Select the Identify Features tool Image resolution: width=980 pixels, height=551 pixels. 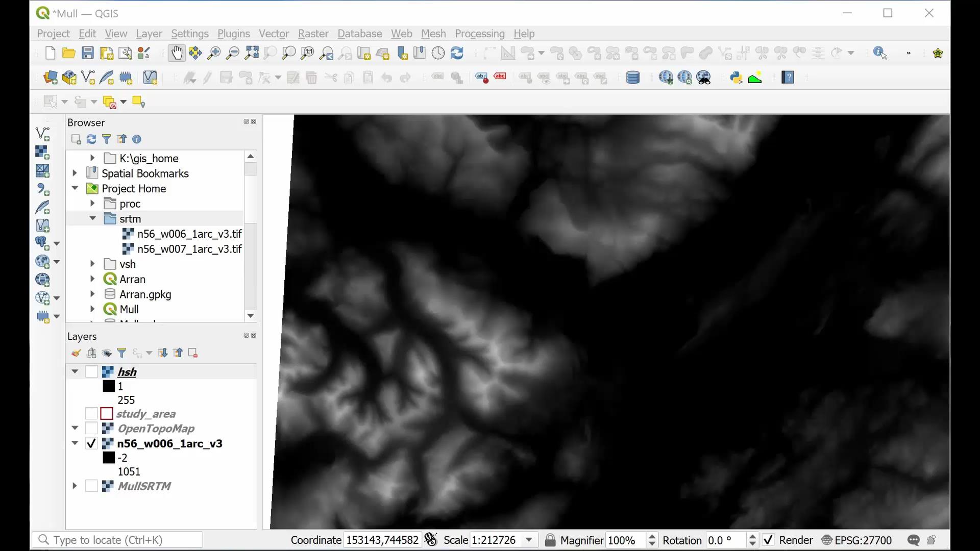coord(880,53)
